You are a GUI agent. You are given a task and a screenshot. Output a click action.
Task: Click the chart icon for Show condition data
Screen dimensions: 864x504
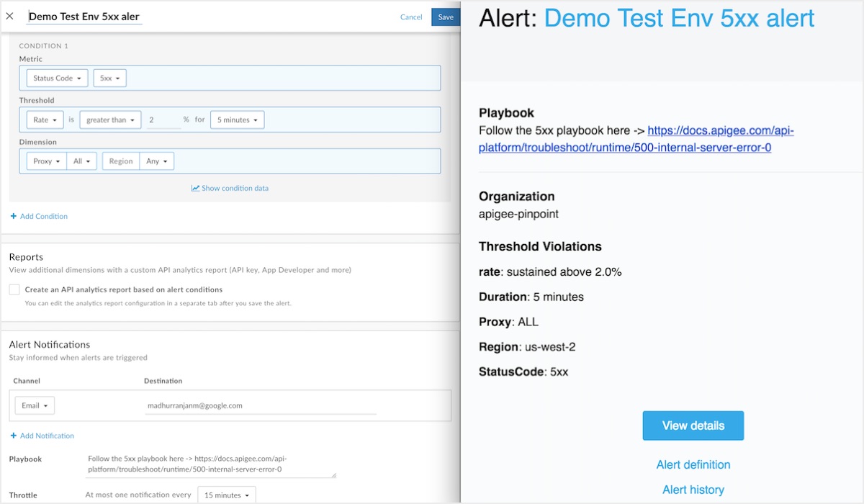point(195,189)
